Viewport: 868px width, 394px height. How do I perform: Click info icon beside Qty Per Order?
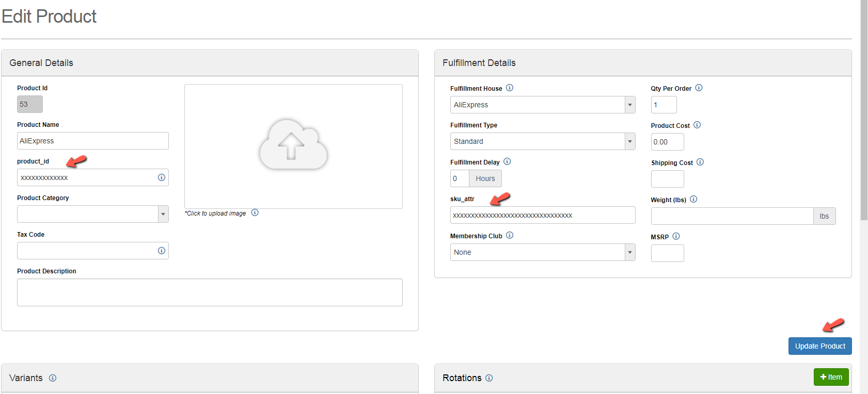click(x=699, y=88)
